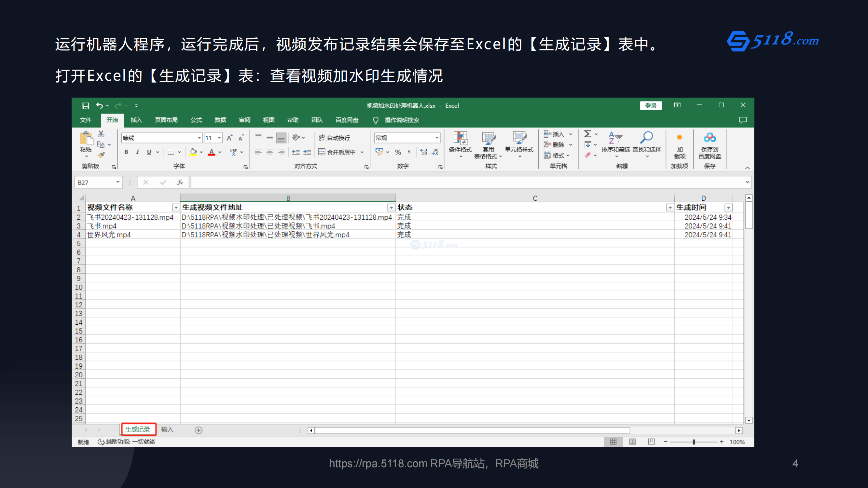
Task: Open the number format dropdown (常规)
Action: (437, 138)
